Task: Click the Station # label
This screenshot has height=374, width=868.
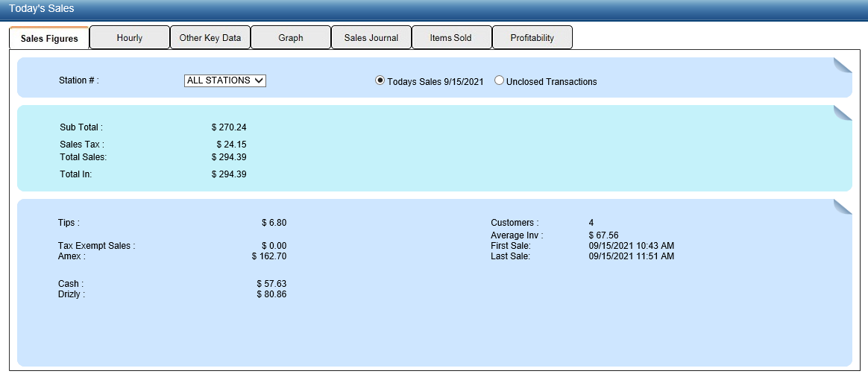Action: click(x=78, y=80)
